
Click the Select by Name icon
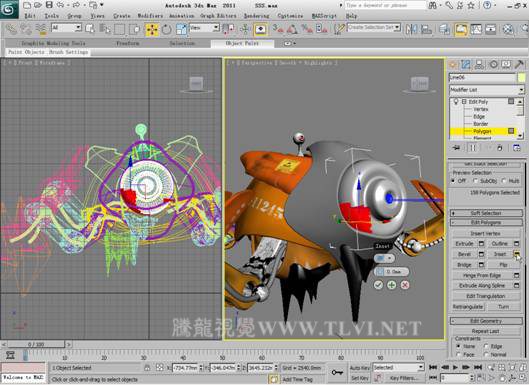(105, 30)
